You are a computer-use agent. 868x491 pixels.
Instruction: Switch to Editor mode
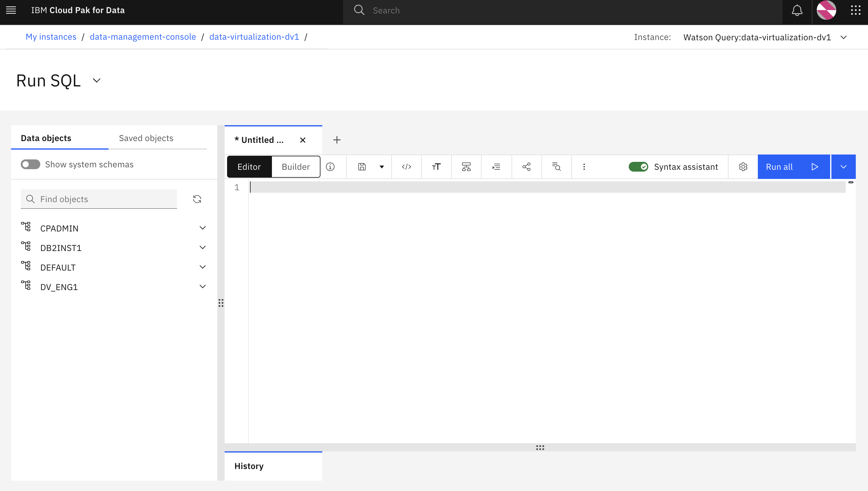coord(249,167)
